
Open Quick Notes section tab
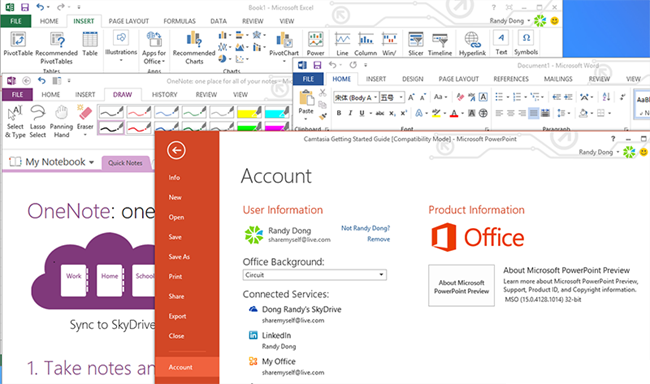[125, 163]
